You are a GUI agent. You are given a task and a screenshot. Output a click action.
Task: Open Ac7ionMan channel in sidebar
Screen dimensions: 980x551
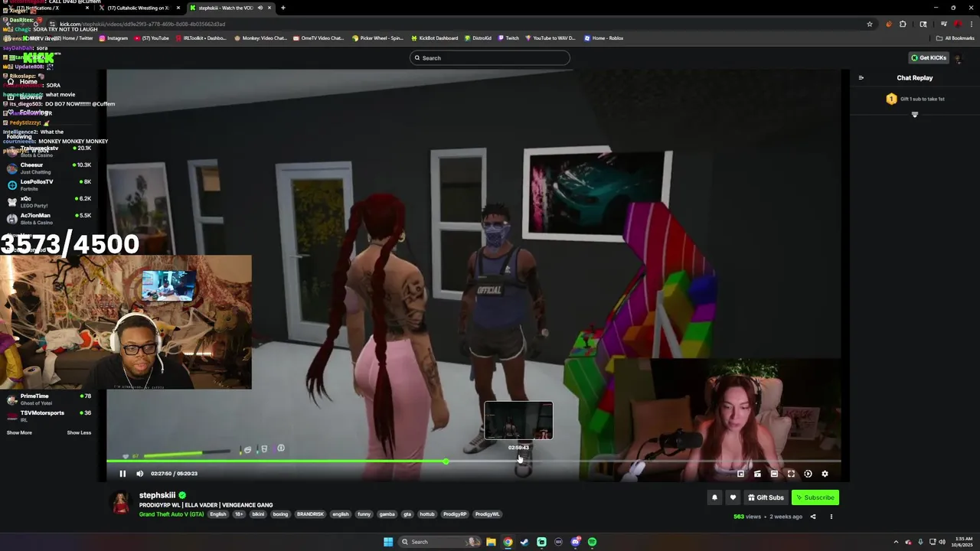(x=47, y=219)
